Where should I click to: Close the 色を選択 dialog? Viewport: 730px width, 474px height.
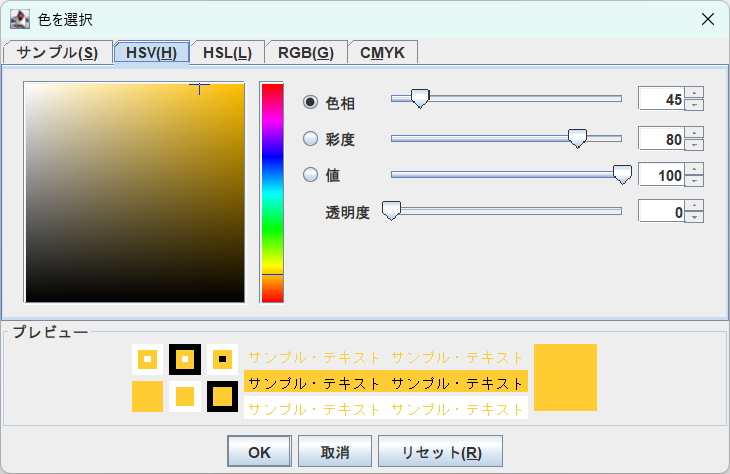point(708,19)
